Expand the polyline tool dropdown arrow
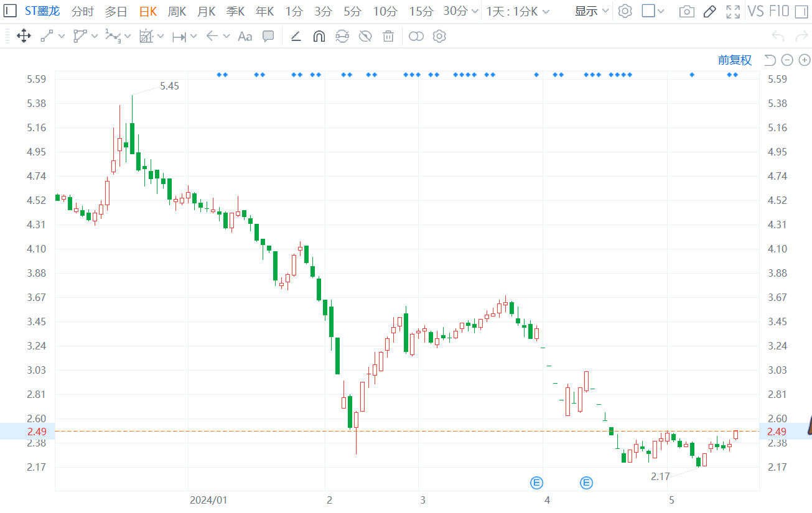The height and width of the screenshot is (513, 812). pyautogui.click(x=95, y=37)
